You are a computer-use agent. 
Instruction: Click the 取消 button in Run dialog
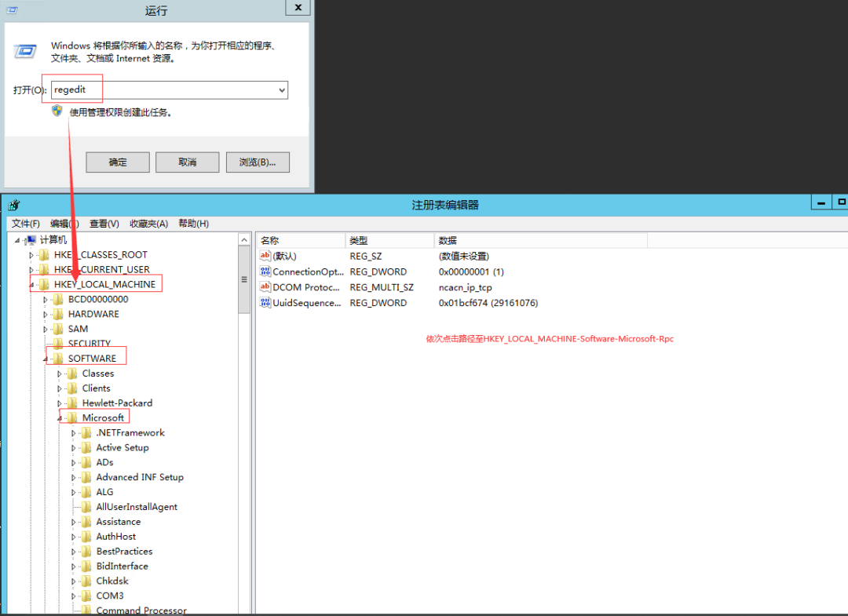pyautogui.click(x=187, y=162)
